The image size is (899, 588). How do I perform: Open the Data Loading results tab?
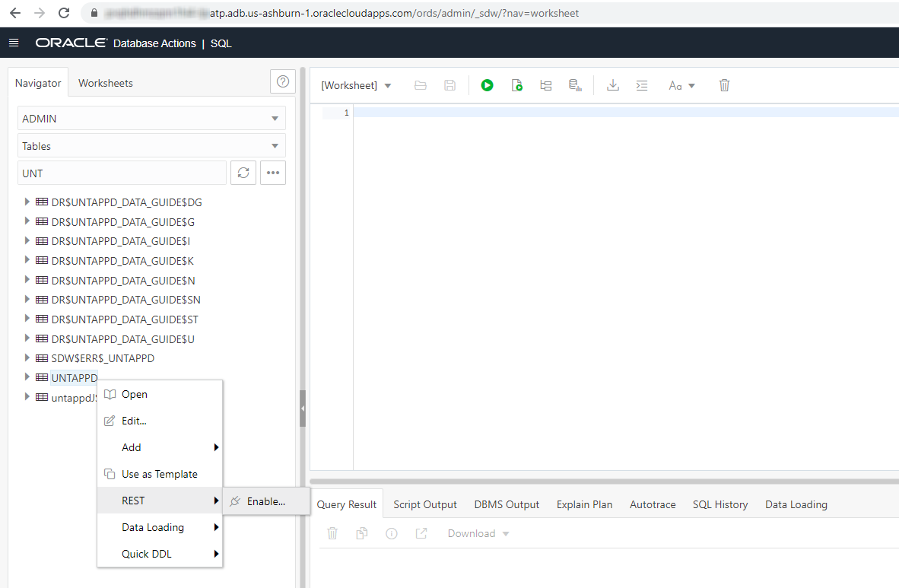click(x=796, y=504)
